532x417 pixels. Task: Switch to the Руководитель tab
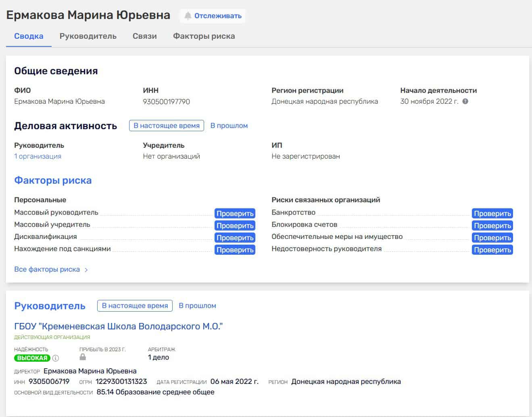pos(88,36)
